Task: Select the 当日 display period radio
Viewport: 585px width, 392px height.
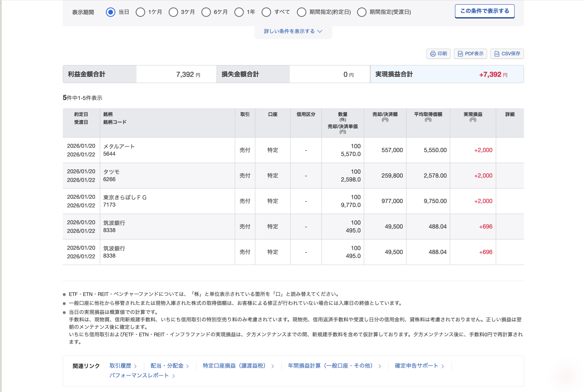Action: pyautogui.click(x=110, y=12)
